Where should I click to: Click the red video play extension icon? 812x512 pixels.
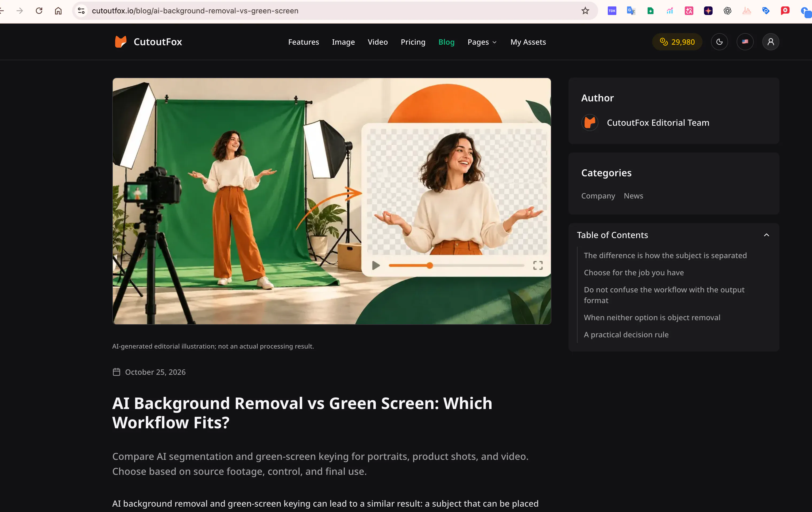(x=785, y=11)
